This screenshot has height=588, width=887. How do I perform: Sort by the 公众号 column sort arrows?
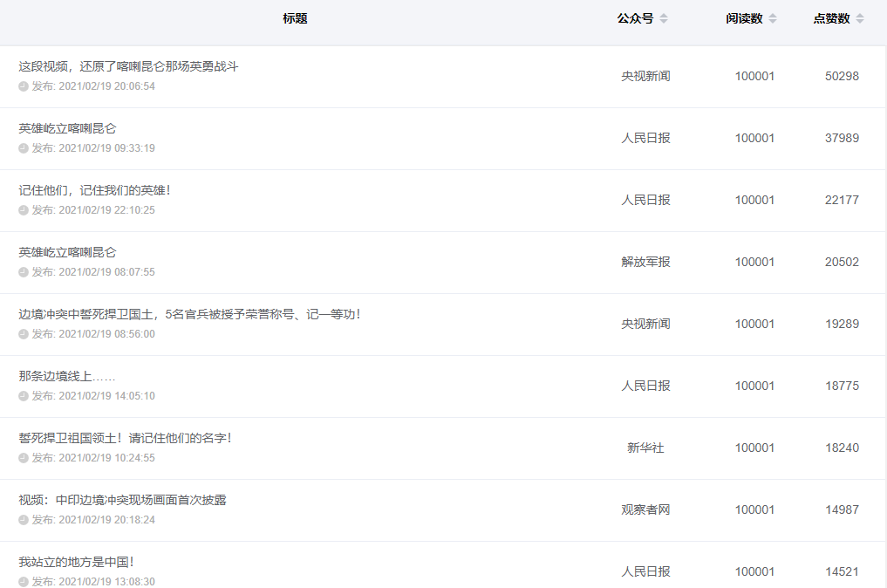[x=664, y=18]
